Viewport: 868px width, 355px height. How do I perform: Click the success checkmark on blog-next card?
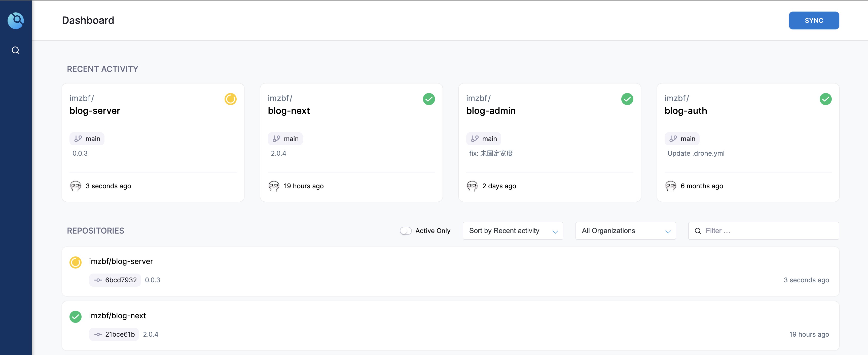coord(429,99)
